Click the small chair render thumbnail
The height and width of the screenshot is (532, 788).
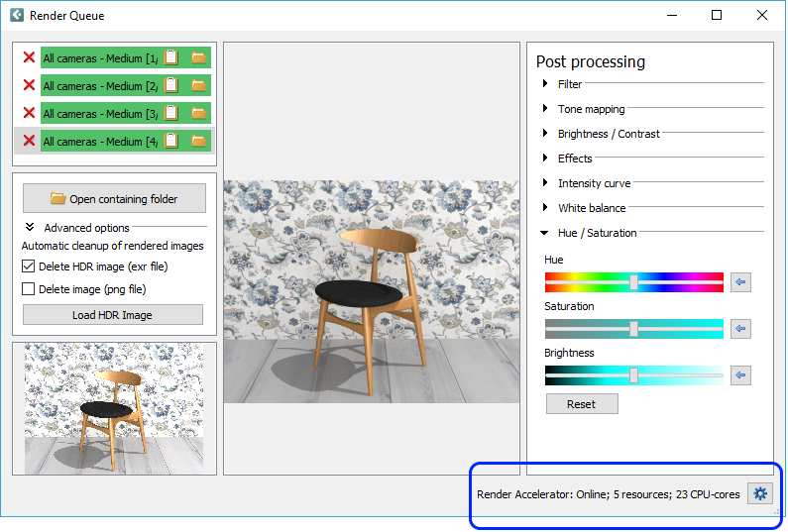pyautogui.click(x=114, y=408)
